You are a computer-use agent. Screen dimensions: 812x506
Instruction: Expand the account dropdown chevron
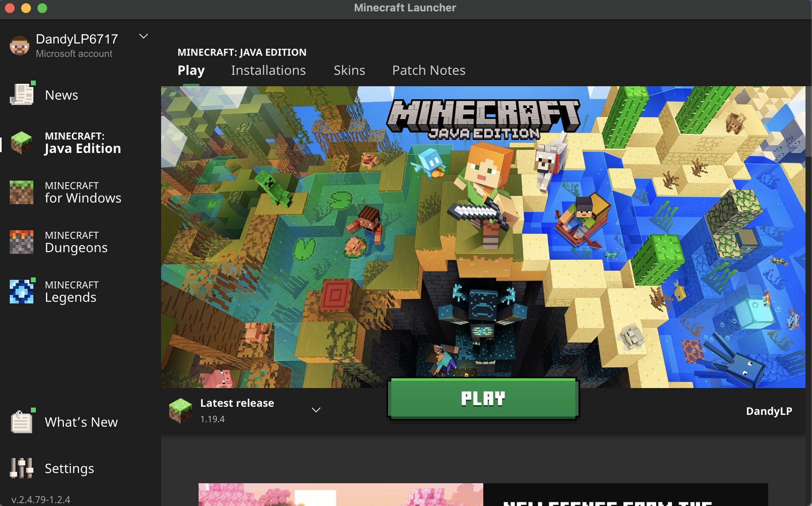(144, 36)
